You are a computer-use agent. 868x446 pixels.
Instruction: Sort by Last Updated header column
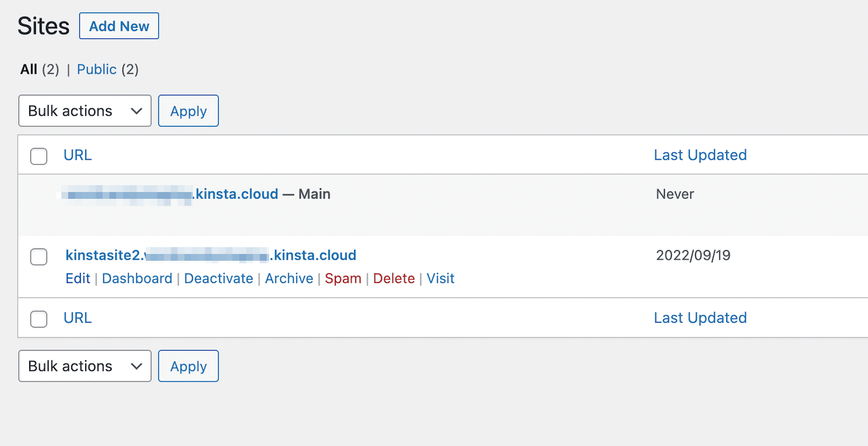point(700,155)
